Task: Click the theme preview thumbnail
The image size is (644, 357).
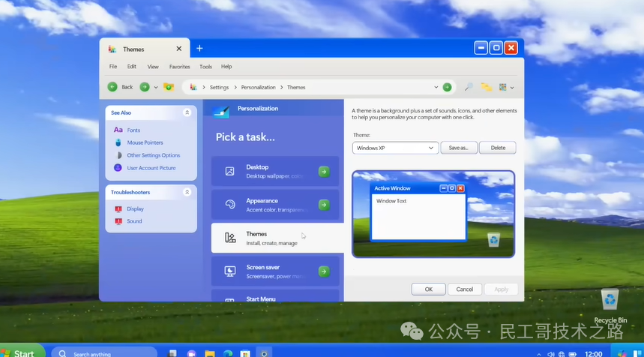Action: click(x=433, y=214)
